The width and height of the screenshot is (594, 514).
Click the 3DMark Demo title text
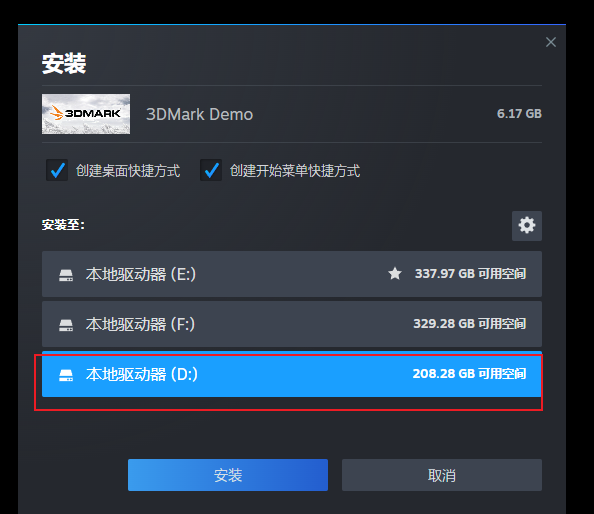(x=200, y=114)
